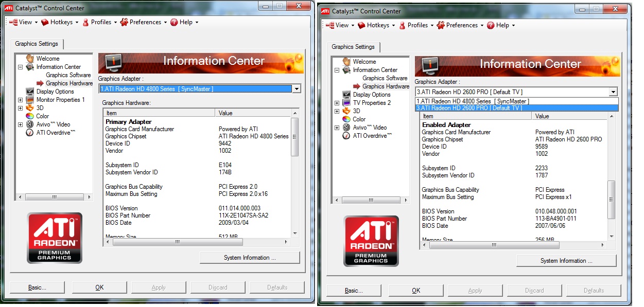
Task: Click Basic button in right window
Action: click(354, 291)
